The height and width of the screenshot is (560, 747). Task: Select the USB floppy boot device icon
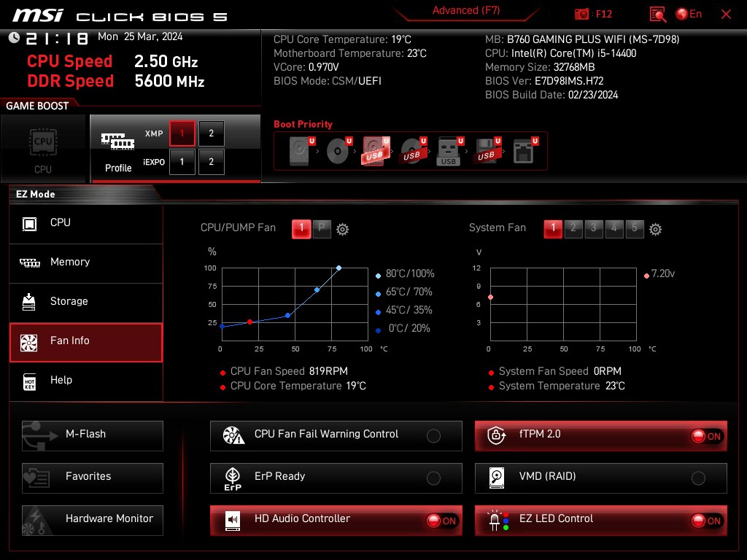487,150
